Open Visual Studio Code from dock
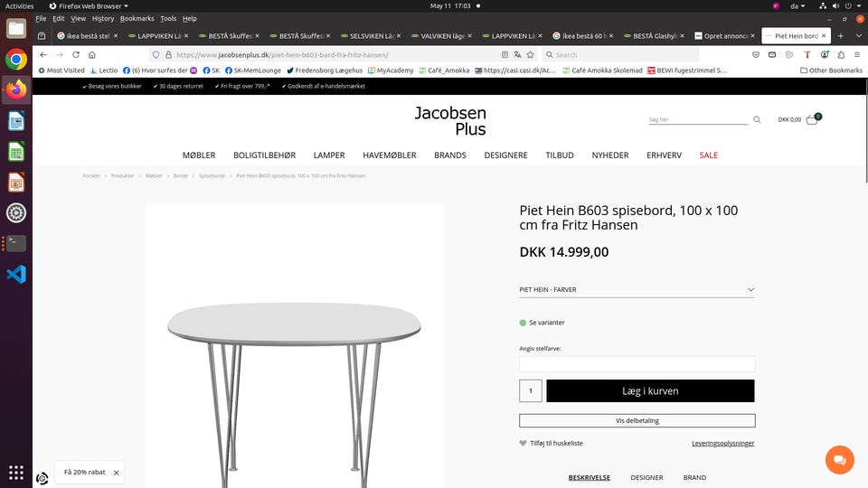This screenshot has width=868, height=488. (16, 274)
